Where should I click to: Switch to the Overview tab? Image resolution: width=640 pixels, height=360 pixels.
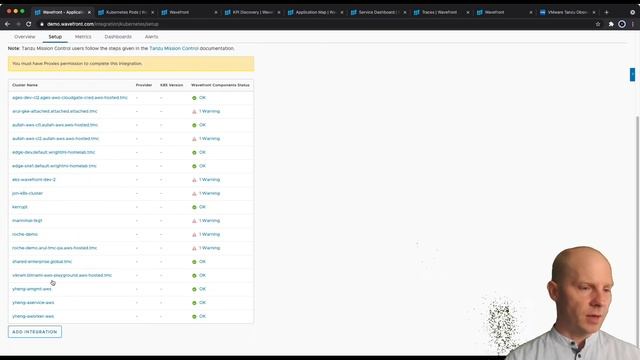tap(25, 37)
